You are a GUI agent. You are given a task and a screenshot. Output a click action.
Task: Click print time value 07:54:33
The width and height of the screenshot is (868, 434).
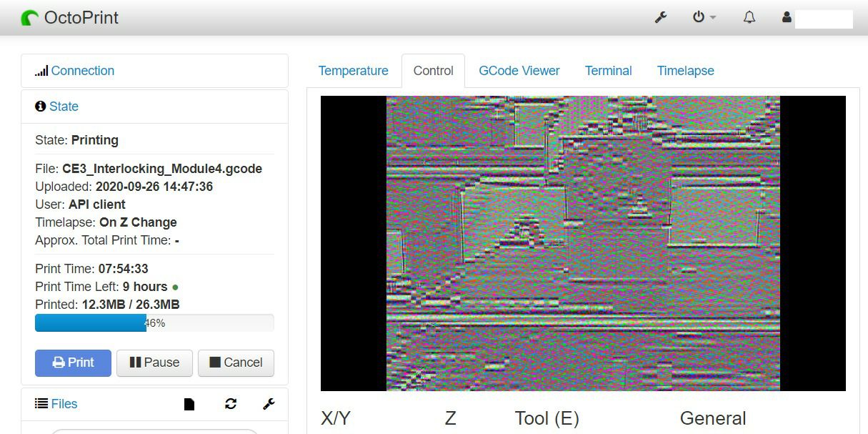coord(124,269)
